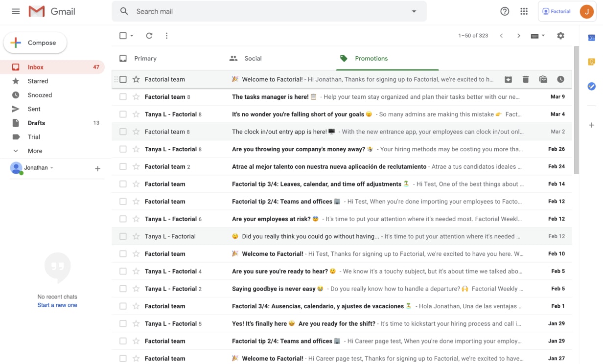Open the account avatar J

pyautogui.click(x=586, y=11)
